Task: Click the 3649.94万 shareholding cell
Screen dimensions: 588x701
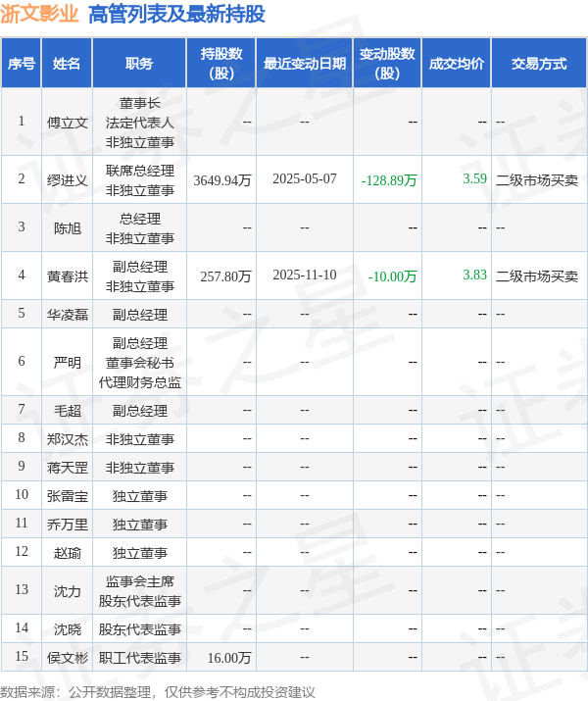Action: [x=222, y=180]
